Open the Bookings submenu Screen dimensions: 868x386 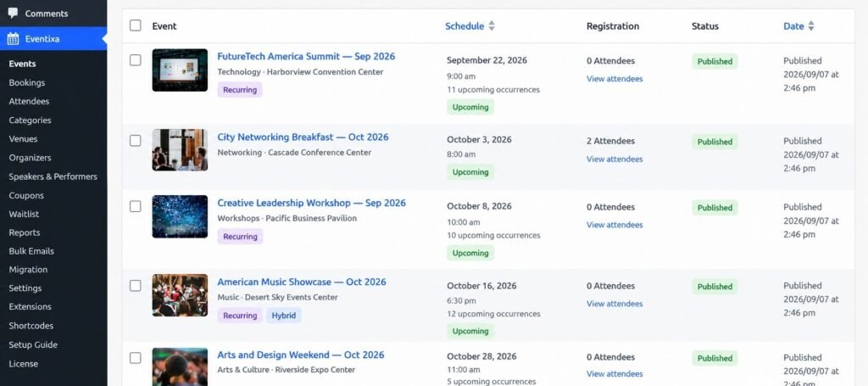coord(26,82)
